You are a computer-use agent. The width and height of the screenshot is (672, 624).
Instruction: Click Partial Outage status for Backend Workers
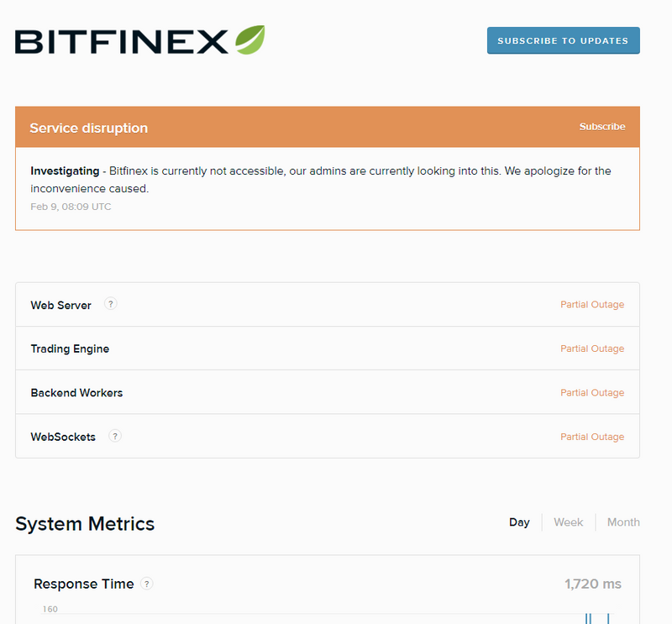[592, 393]
